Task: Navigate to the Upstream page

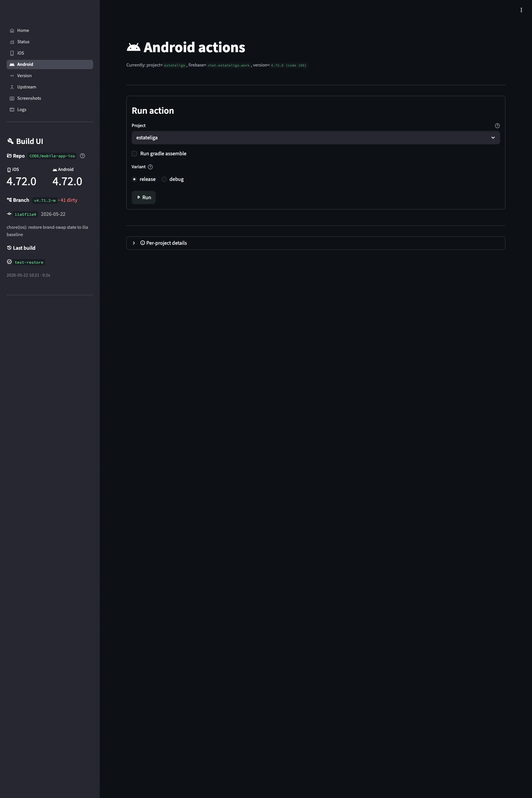Action: (50, 87)
